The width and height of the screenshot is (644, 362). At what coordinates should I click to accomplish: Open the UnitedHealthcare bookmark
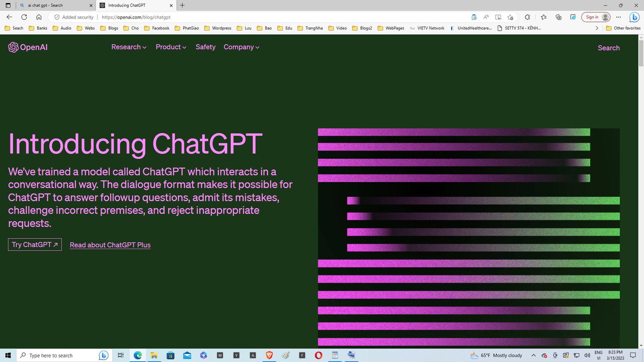pyautogui.click(x=470, y=28)
